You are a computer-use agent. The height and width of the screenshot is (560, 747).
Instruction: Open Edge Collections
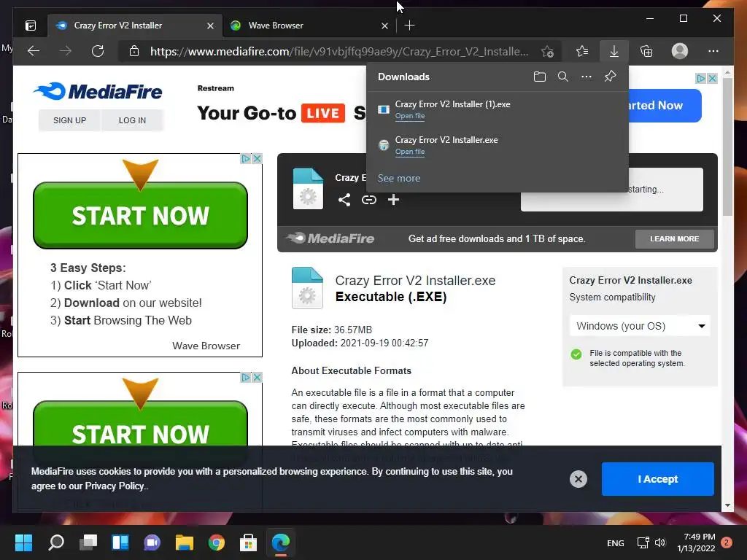646,51
